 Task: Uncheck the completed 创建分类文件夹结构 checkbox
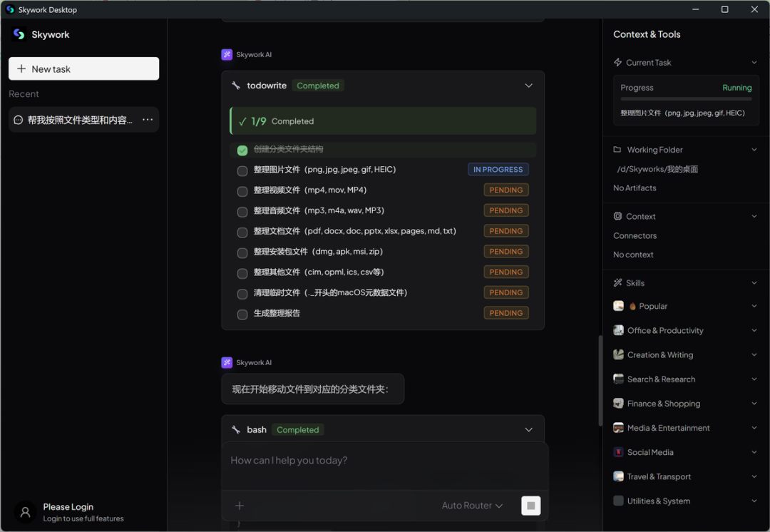(242, 150)
